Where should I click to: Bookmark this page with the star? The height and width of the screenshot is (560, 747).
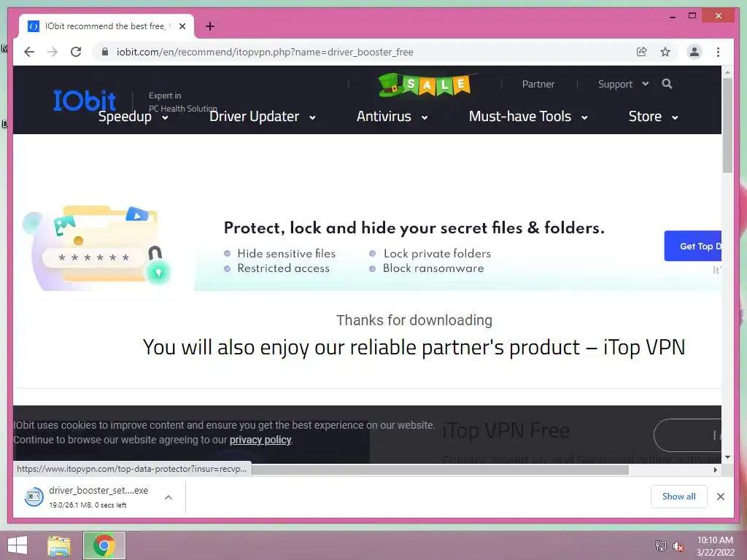click(665, 52)
